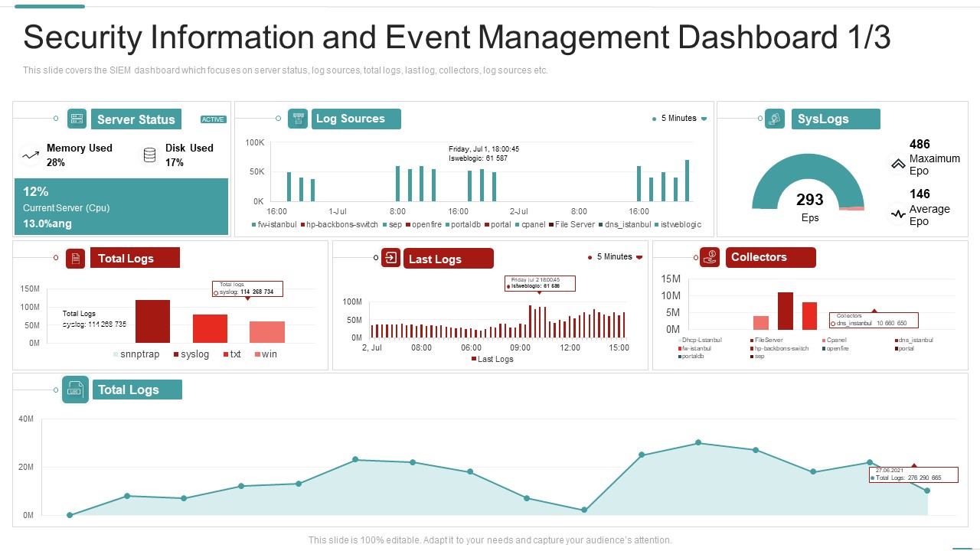Viewport: 980px width, 551px height.
Task: Toggle dns_istanbul legend in Collectors
Action: [914, 340]
